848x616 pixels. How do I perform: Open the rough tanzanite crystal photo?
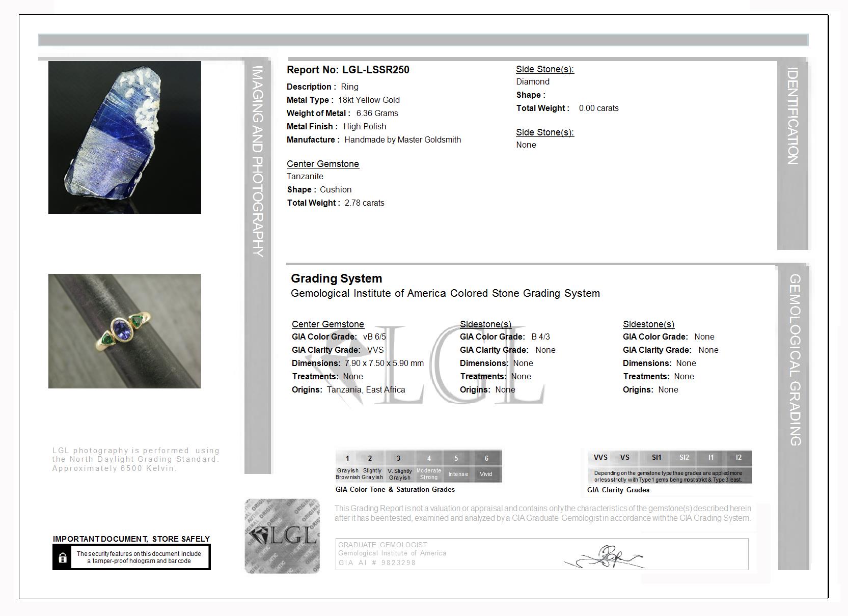pyautogui.click(x=125, y=137)
